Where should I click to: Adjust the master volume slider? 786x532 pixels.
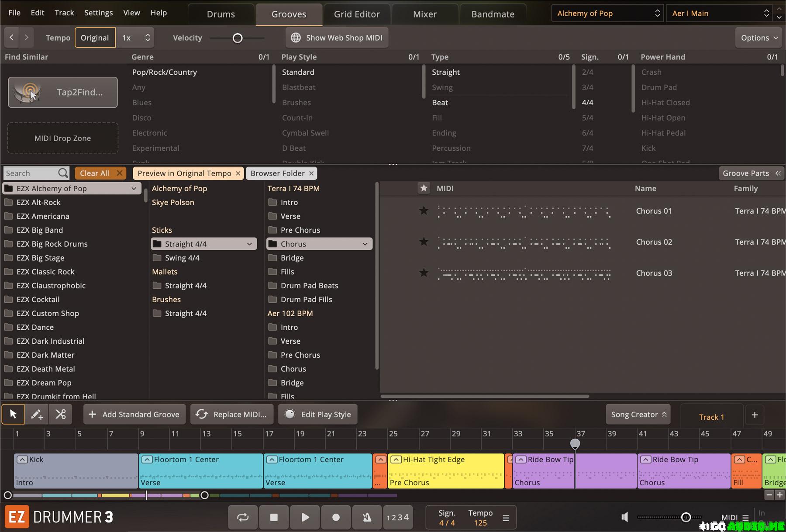tap(686, 517)
